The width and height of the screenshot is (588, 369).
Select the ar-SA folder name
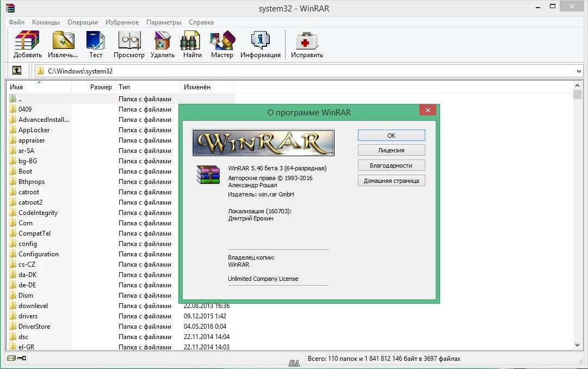26,151
